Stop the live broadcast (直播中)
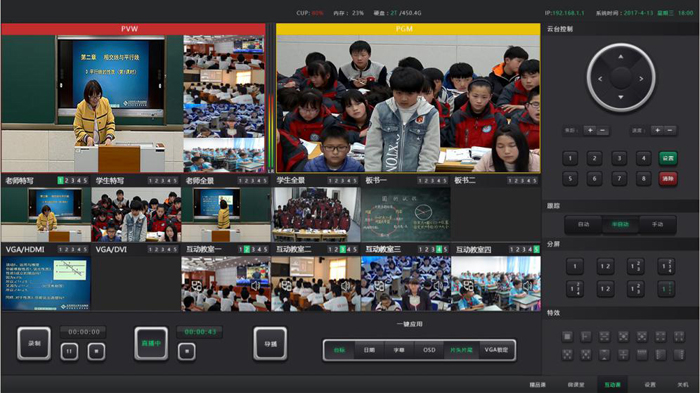Viewport: 700px width, 393px height. click(187, 351)
